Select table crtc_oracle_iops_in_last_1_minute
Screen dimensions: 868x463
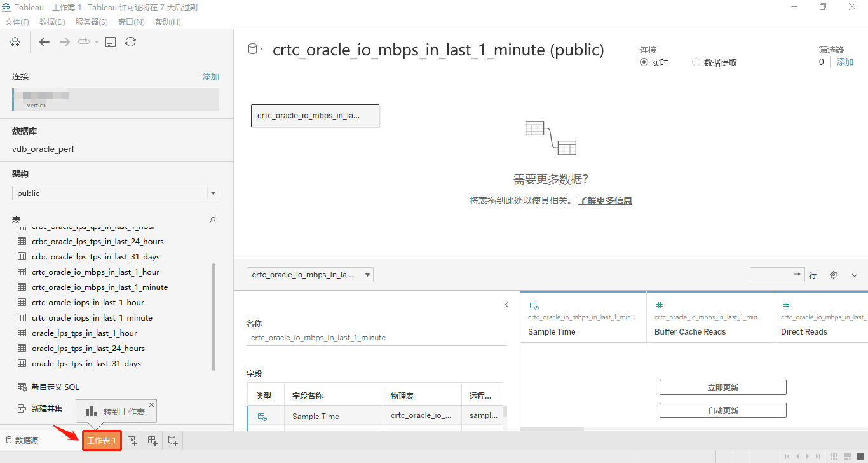(x=92, y=318)
